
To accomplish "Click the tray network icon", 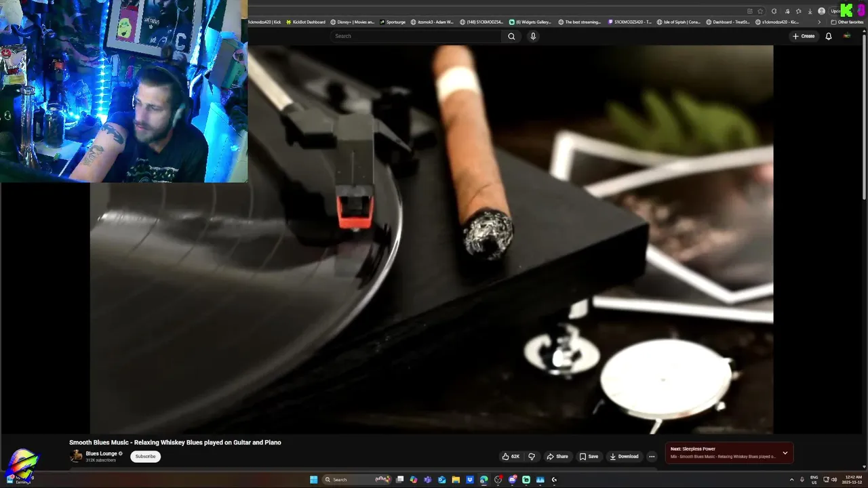I will [x=826, y=480].
